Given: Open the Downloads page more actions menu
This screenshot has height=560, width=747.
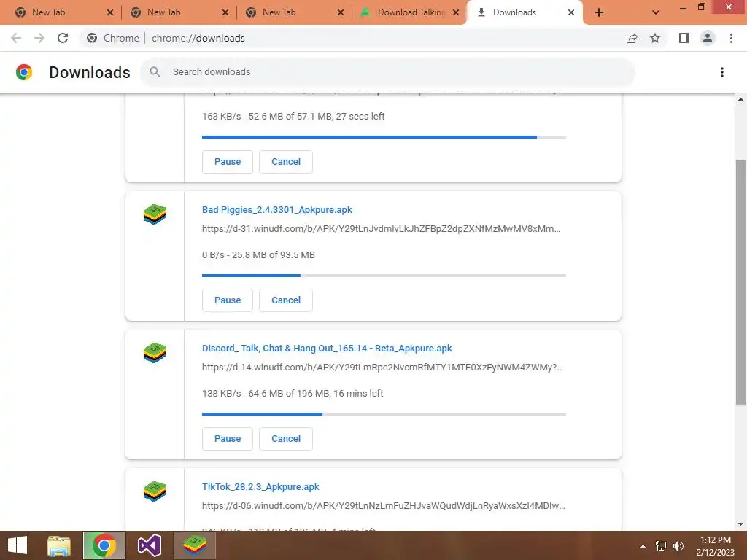Looking at the screenshot, I should tap(722, 72).
